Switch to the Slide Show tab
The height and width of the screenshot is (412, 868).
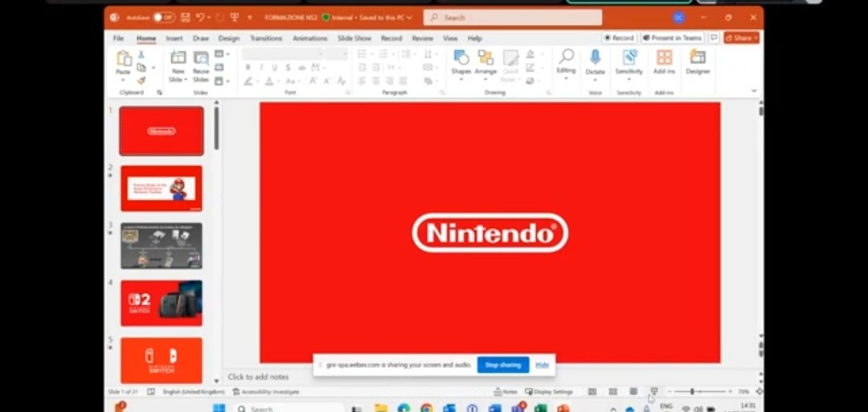tap(354, 38)
